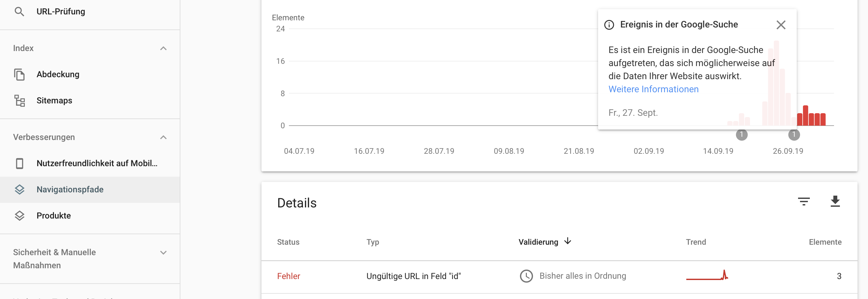Download the Details table via the download icon
This screenshot has height=299, width=868.
(x=835, y=202)
